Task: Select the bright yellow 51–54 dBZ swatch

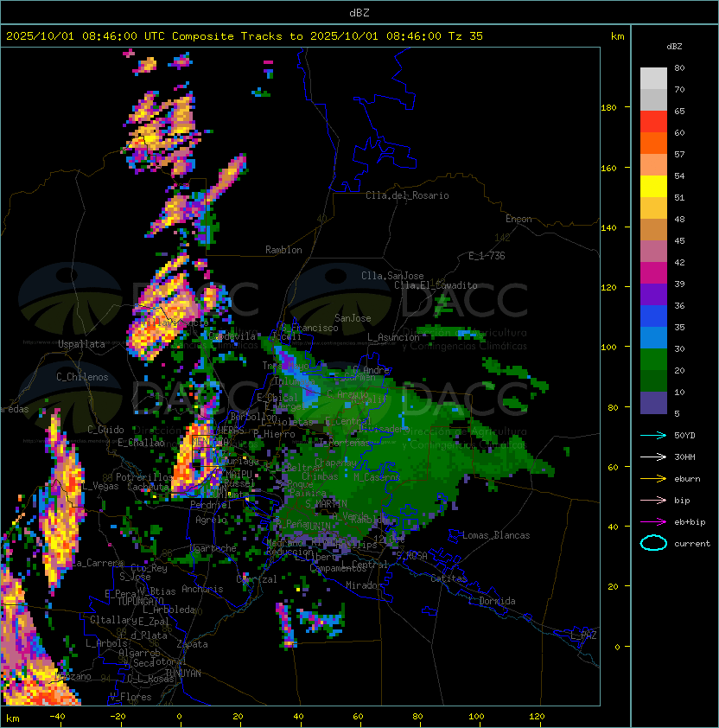Action: tap(653, 187)
